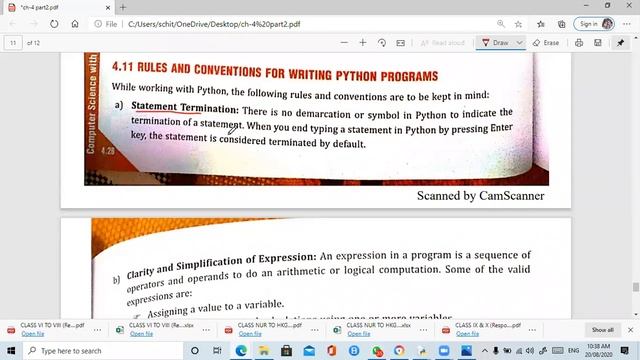Click the vertical scrollbar thumb
The width and height of the screenshot is (640, 360).
coord(636,287)
